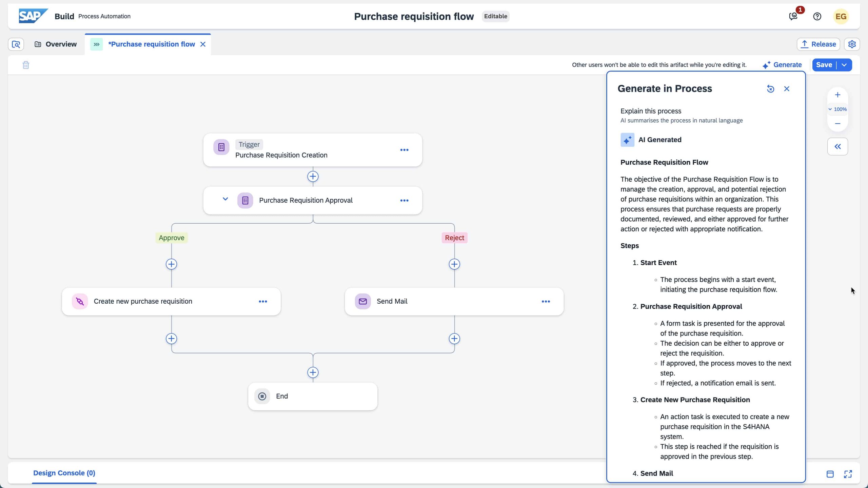This screenshot has height=488, width=868.
Task: Open the fullscreen expand icon in Design Console
Action: [848, 474]
